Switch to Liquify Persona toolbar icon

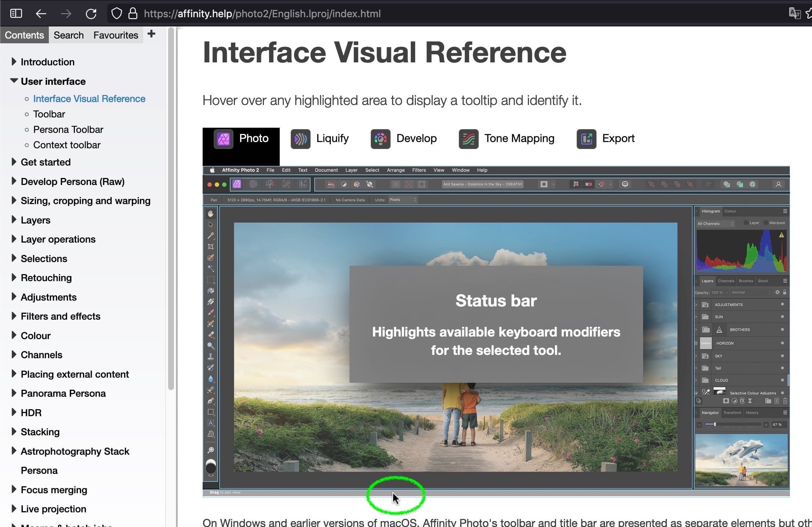click(x=253, y=184)
